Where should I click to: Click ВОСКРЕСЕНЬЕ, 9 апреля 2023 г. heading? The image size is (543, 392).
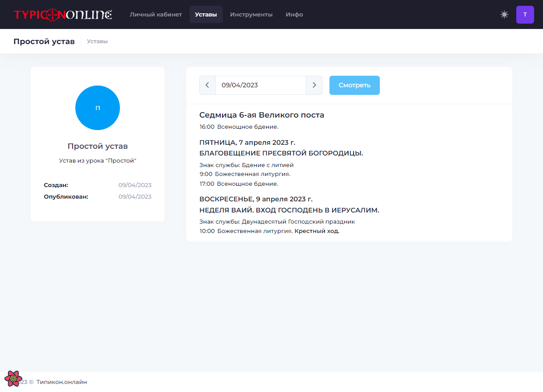pos(256,199)
